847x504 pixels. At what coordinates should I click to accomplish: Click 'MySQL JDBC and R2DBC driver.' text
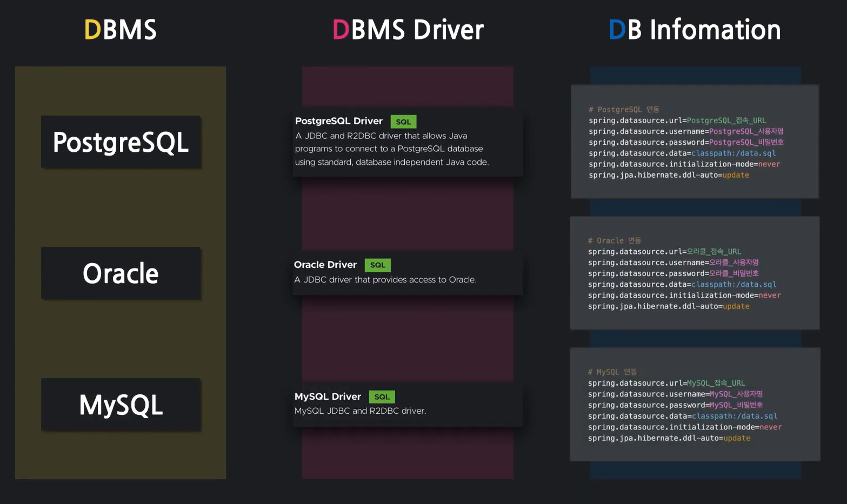[x=361, y=411]
